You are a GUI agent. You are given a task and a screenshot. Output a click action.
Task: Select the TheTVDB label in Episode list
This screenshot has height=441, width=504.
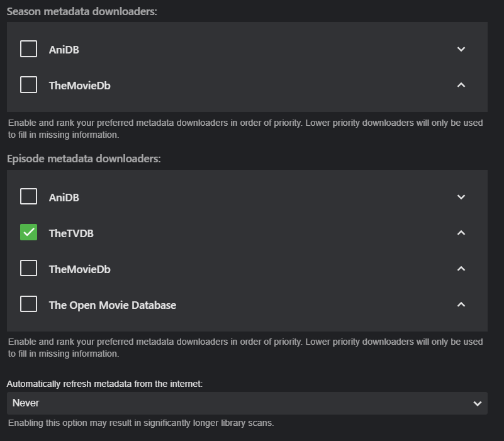pos(71,233)
